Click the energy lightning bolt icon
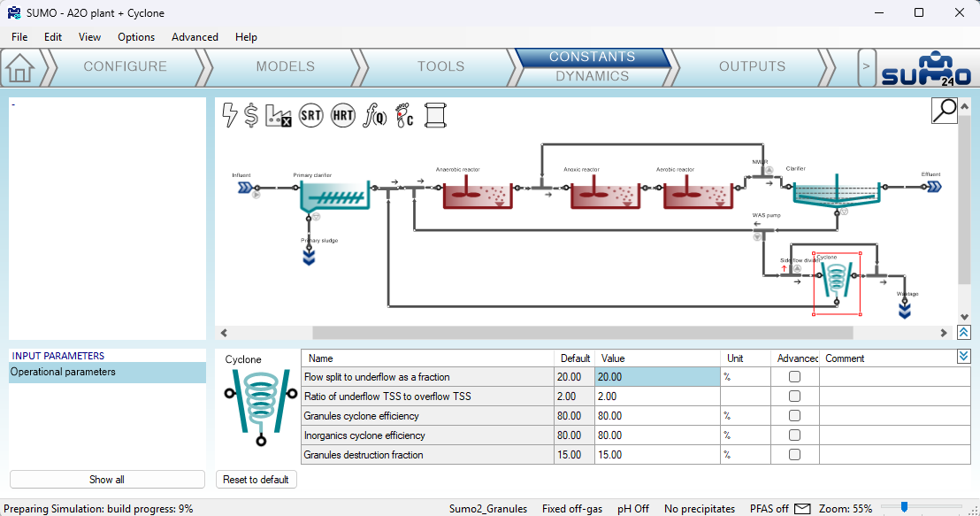 click(230, 115)
